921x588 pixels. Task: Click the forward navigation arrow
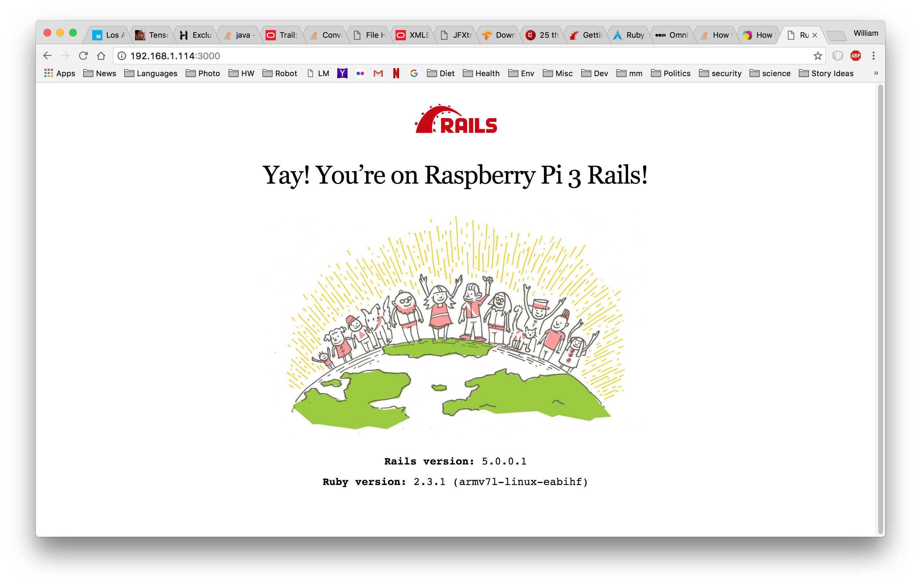pyautogui.click(x=65, y=56)
